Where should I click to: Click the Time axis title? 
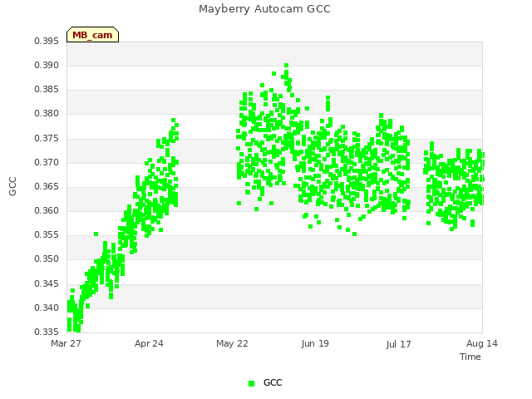pyautogui.click(x=470, y=357)
